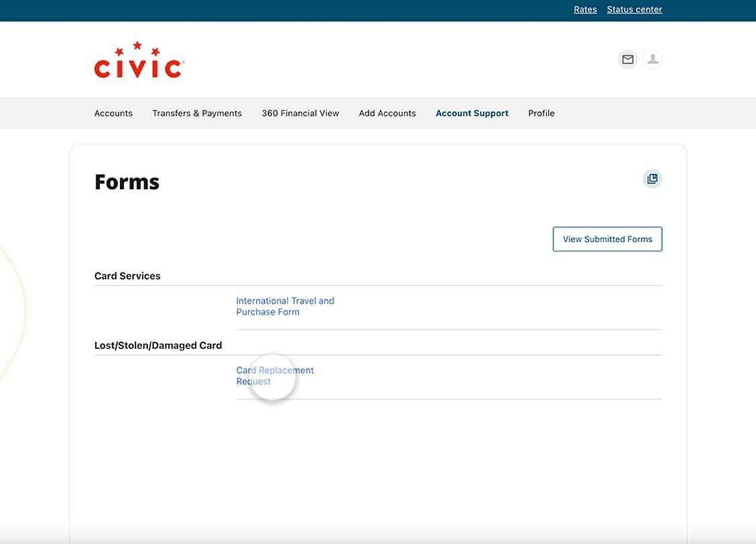Open International Travel and Purchase Form

285,306
